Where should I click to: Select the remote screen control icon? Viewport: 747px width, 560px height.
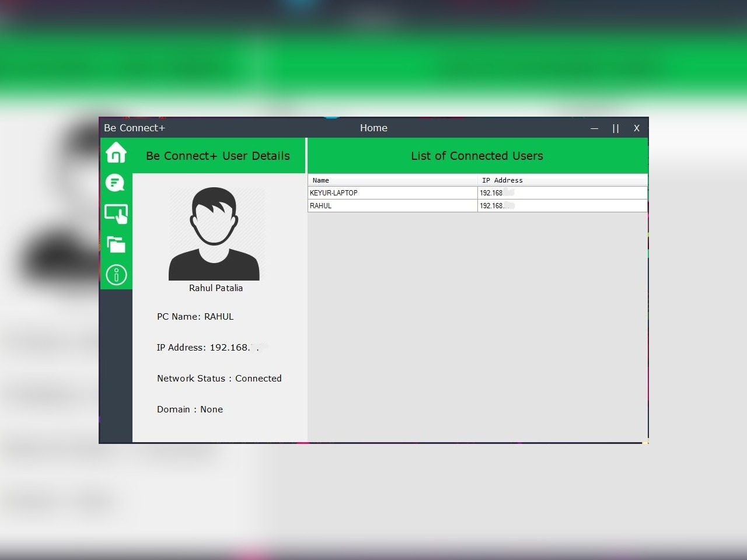coord(116,214)
